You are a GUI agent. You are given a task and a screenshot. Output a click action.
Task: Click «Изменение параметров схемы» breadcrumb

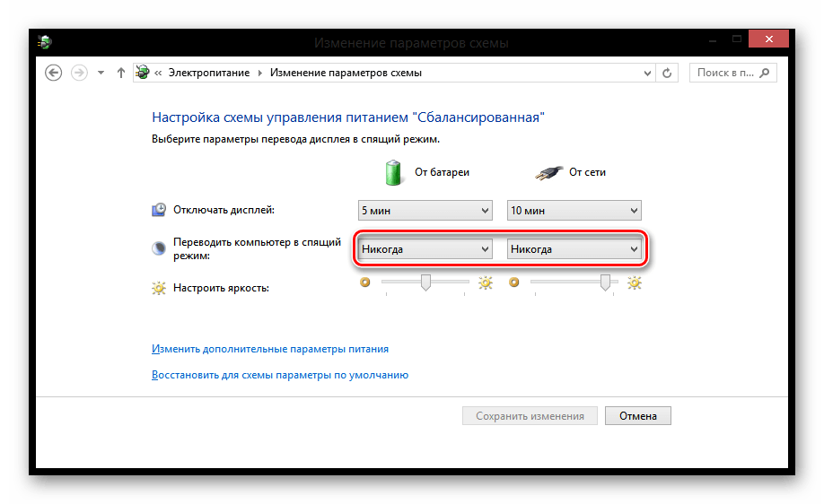point(346,73)
